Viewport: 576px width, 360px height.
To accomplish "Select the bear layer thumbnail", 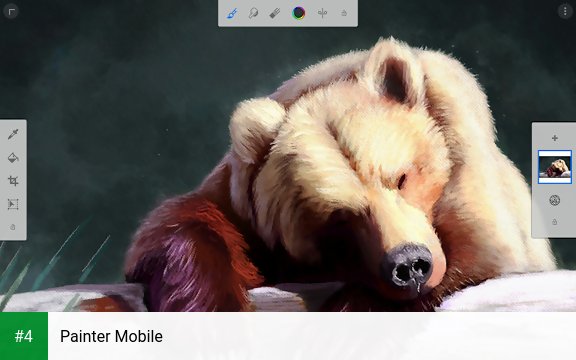I will (555, 167).
